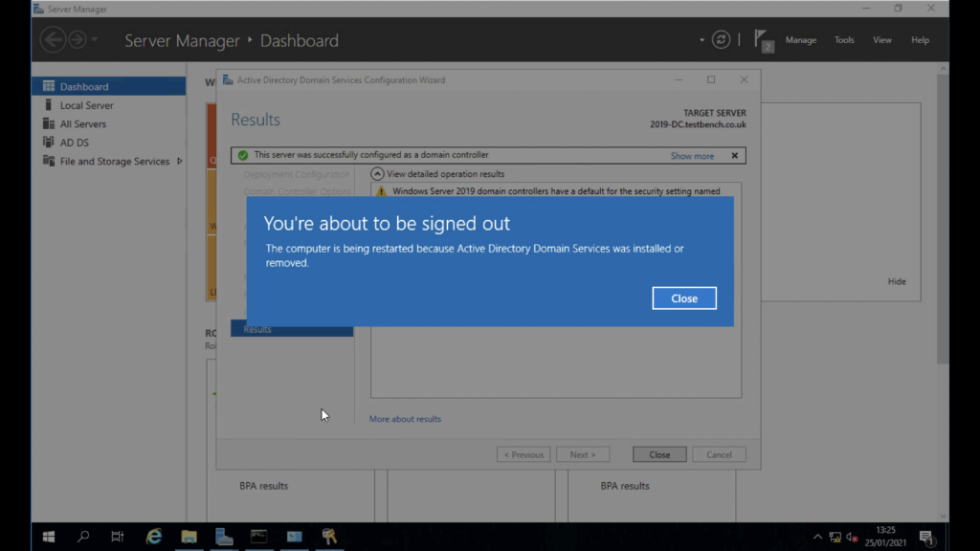The image size is (980, 551).
Task: Open the Tools menu
Action: click(844, 40)
